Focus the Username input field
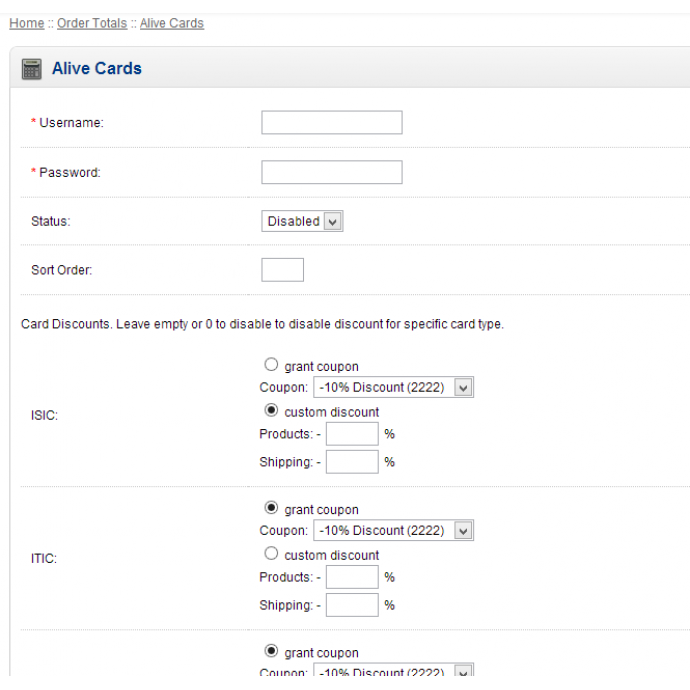 [x=332, y=122]
